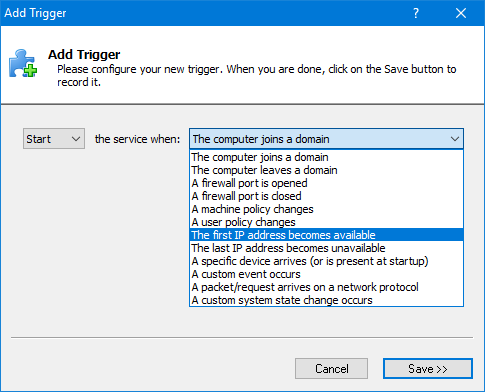Click the Save >> button

(x=428, y=369)
